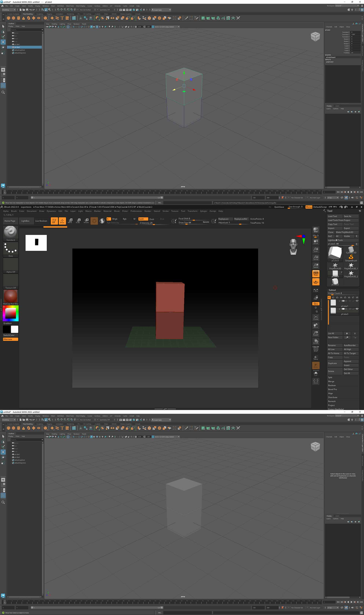
Task: Select pCube1 in lower Maya Outliner
Action: click(17, 454)
